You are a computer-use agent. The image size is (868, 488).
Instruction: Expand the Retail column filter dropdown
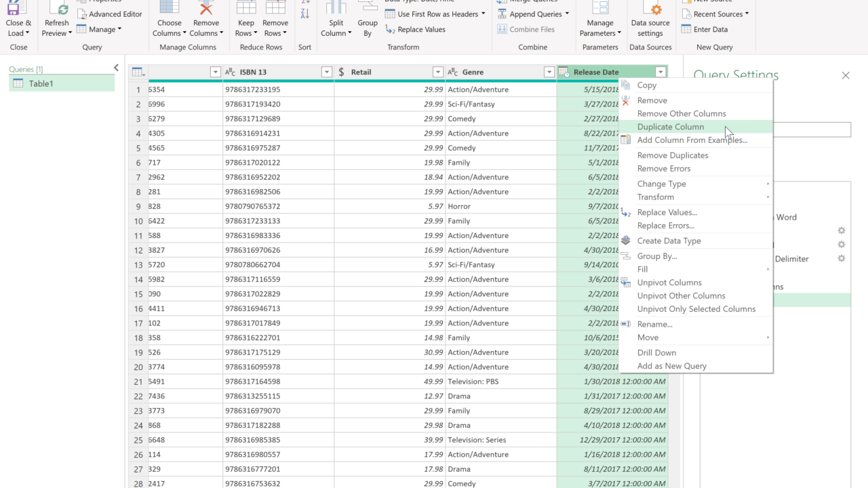pos(437,73)
